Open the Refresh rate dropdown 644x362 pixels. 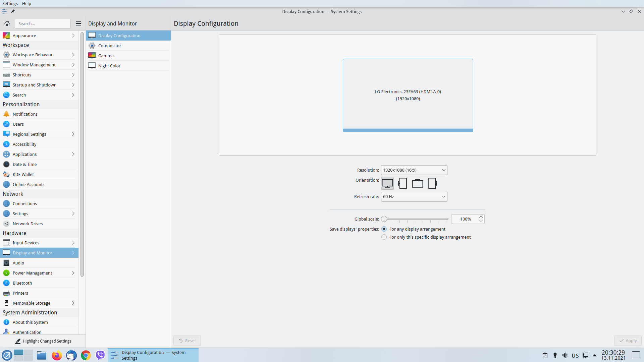click(x=414, y=196)
